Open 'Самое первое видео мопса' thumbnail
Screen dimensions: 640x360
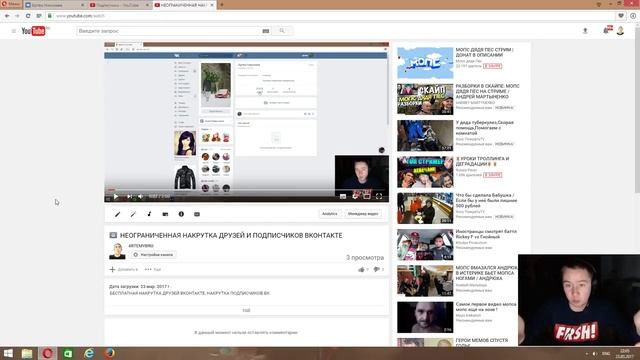click(x=425, y=317)
